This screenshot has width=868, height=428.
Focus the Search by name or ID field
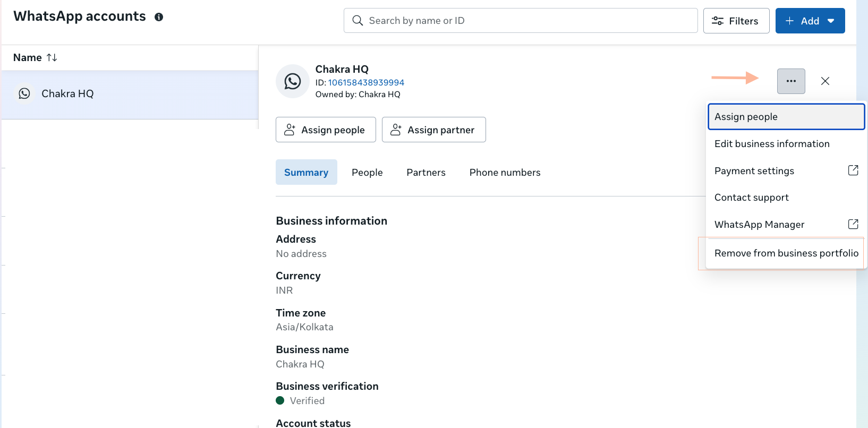[x=521, y=21]
